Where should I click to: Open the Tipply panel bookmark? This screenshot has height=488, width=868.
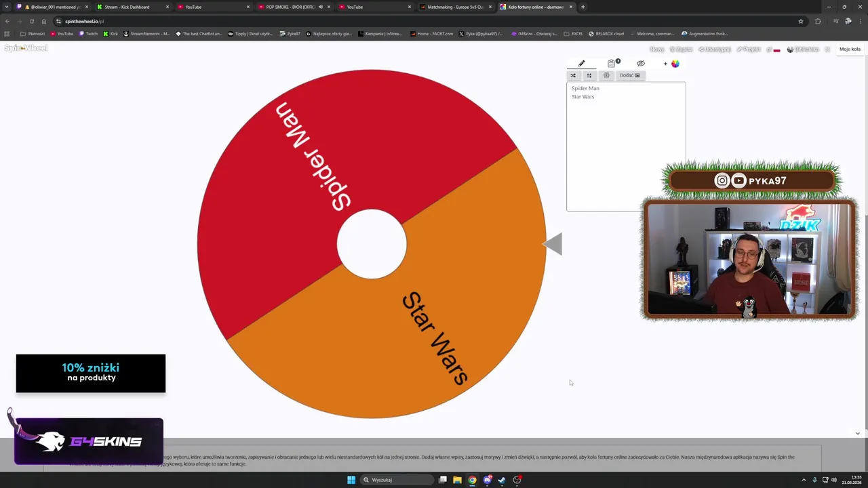250,33
